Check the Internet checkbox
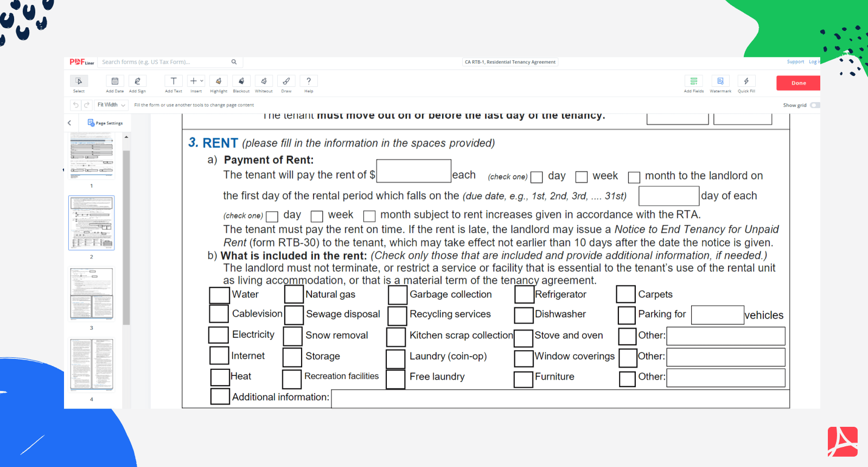 pos(219,356)
